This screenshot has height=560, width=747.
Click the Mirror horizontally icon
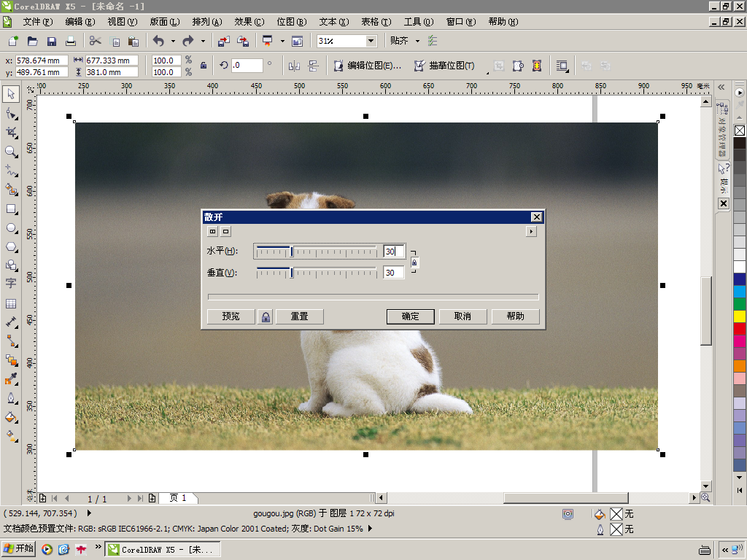(x=294, y=66)
